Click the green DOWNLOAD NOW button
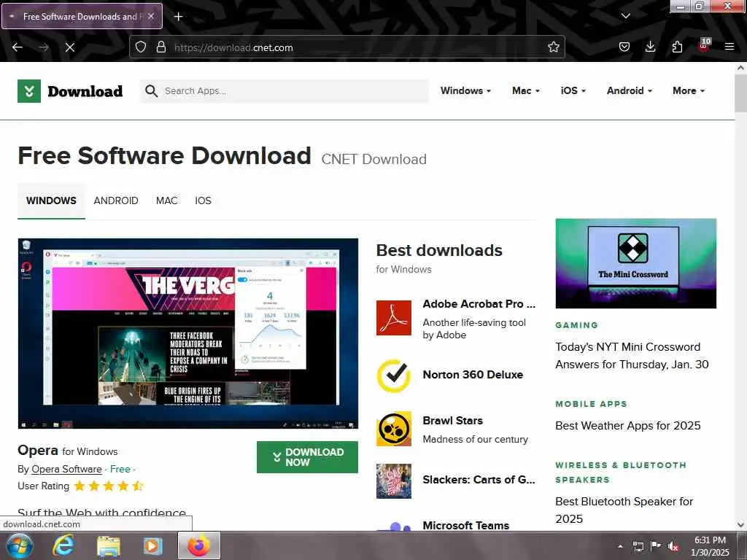Screen dimensions: 747x560 [x=307, y=457]
